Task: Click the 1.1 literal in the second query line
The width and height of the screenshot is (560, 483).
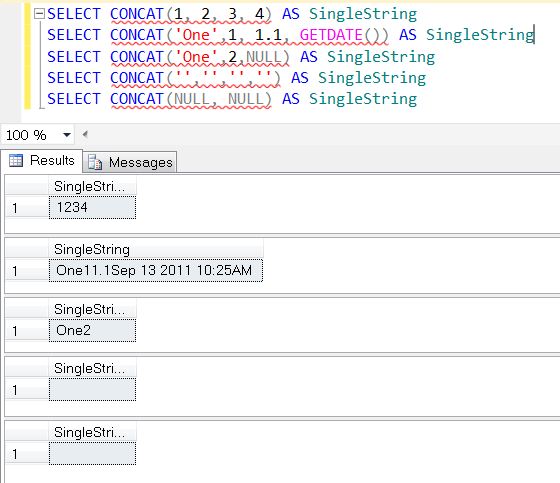Action: click(268, 35)
